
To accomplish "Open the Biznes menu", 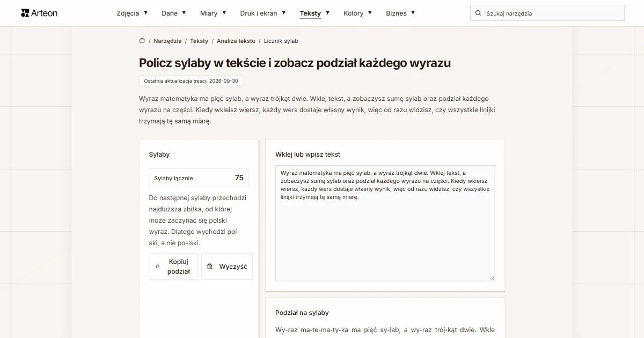I will (397, 13).
